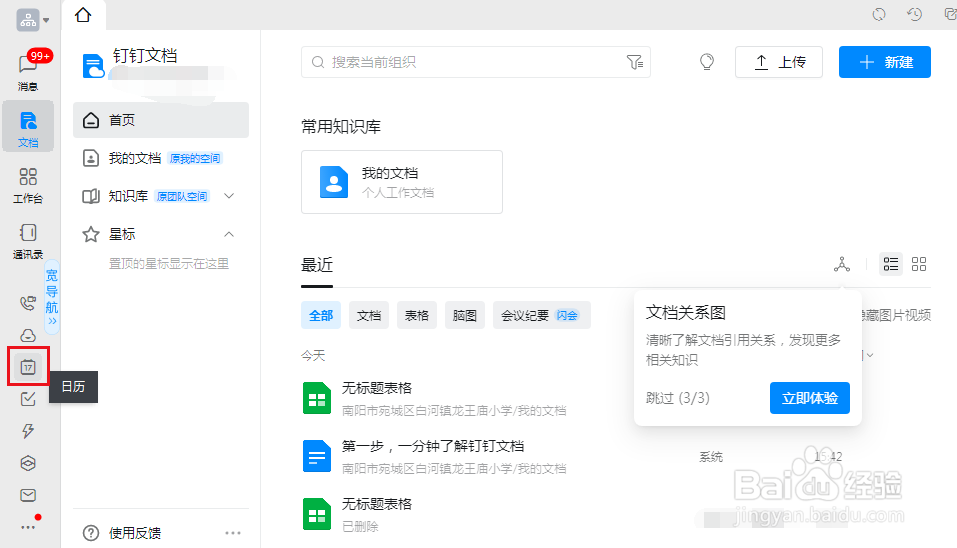957x548 pixels.
Task: Select the Tables (表格) filter tab
Action: [417, 315]
